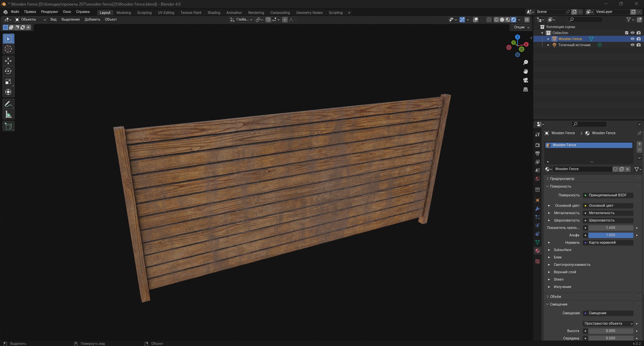Click the Показатель прело... value field
The width and height of the screenshot is (644, 346).
[x=610, y=228]
